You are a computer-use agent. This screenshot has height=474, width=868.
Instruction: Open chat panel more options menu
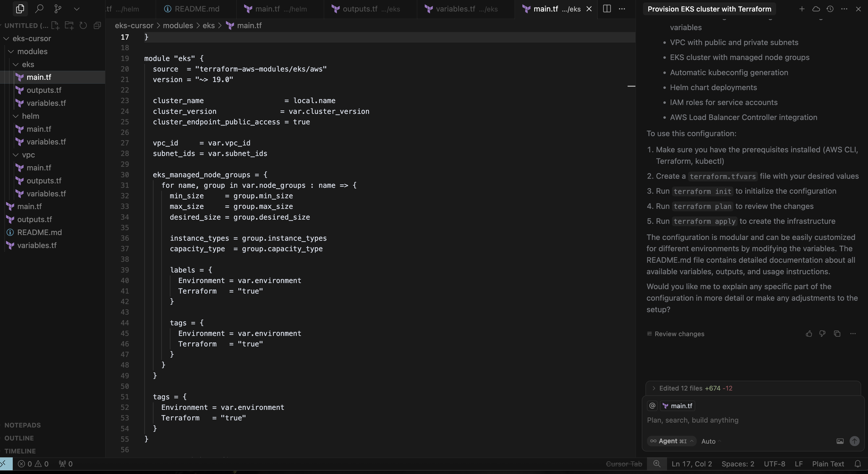[844, 9]
